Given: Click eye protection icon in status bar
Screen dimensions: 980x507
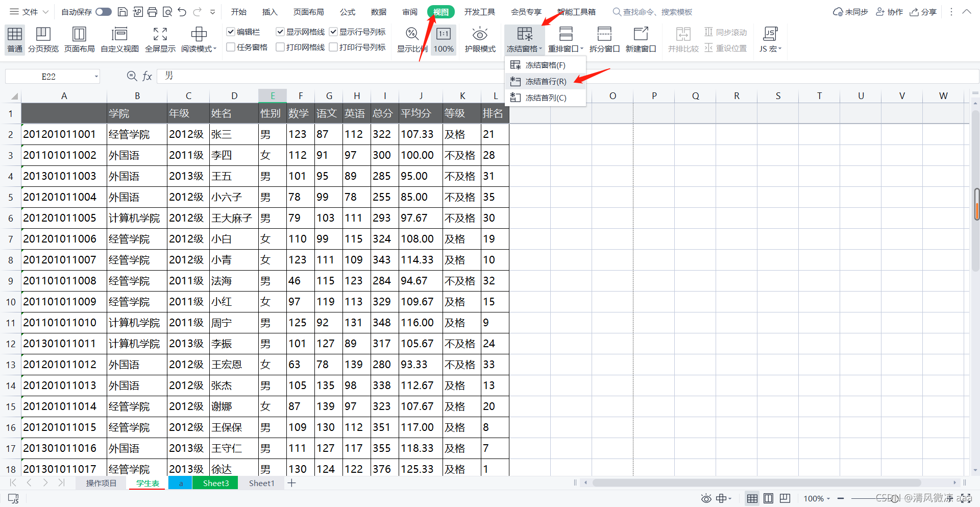Looking at the screenshot, I should coord(706,498).
